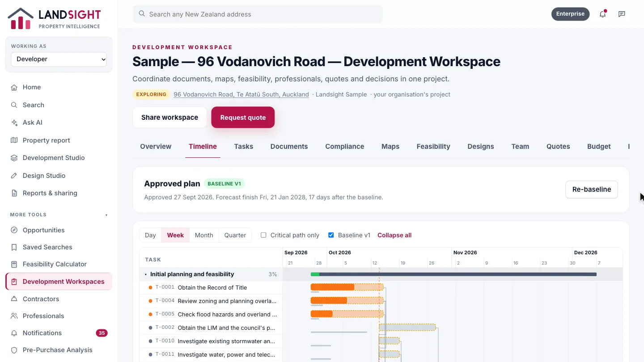Enable the Critical path only checkbox
644x362 pixels.
(x=263, y=235)
